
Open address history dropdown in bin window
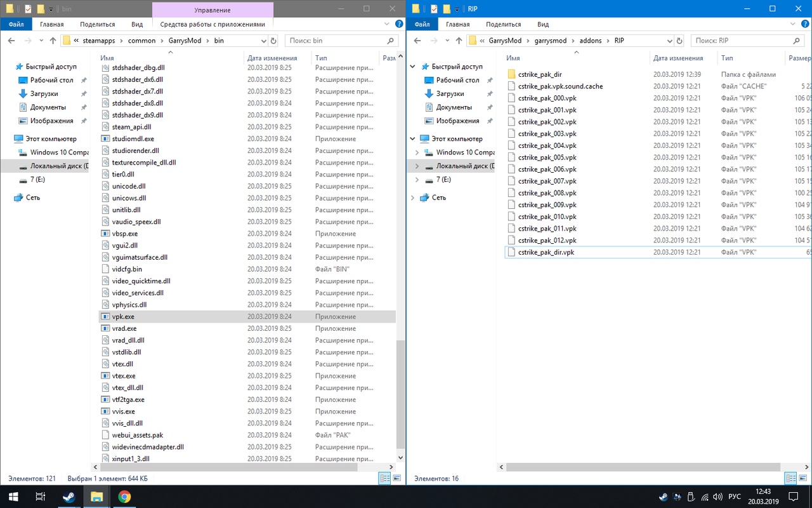coord(263,41)
